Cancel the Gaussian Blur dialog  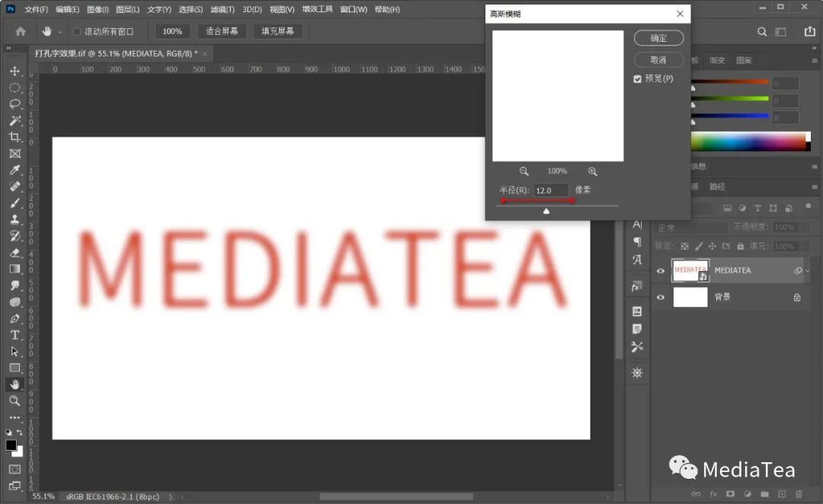click(x=658, y=60)
